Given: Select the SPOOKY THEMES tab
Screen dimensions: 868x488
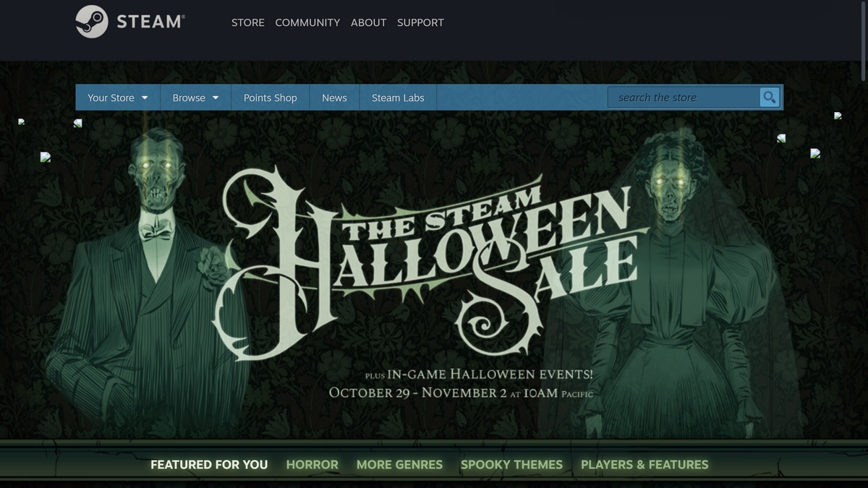Looking at the screenshot, I should click(x=511, y=465).
